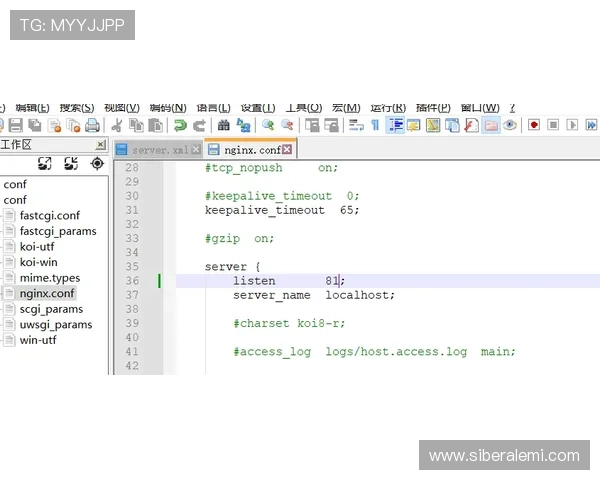Viewport: 600px width, 480px height.
Task: Open the 语言(L) menu
Action: (x=213, y=107)
